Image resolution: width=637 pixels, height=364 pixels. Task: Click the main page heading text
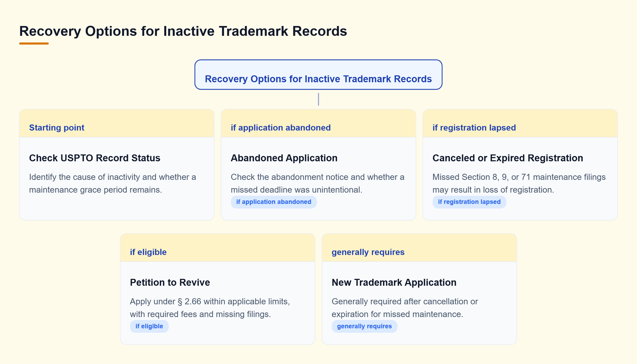[183, 31]
